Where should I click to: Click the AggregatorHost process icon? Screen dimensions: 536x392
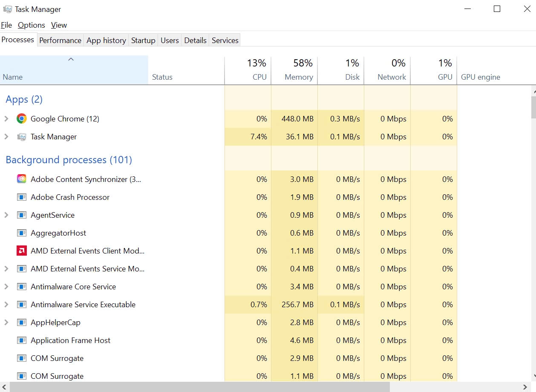click(21, 233)
